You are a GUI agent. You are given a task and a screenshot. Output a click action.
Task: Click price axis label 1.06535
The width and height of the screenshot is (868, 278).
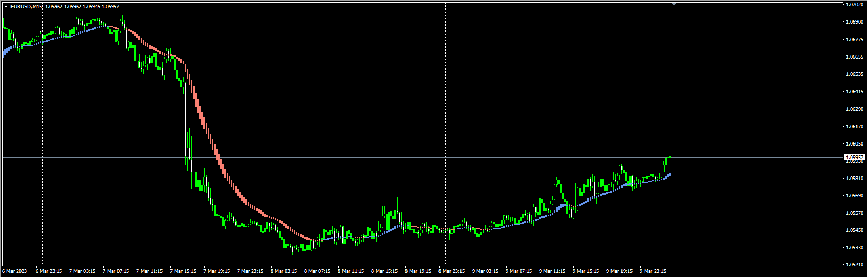tap(854, 74)
